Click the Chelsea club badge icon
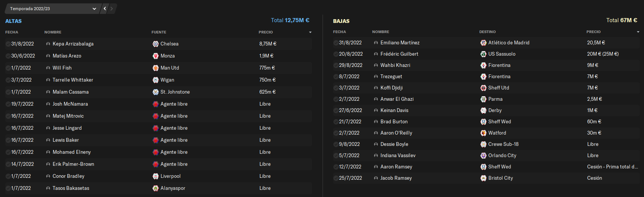 tap(156, 44)
